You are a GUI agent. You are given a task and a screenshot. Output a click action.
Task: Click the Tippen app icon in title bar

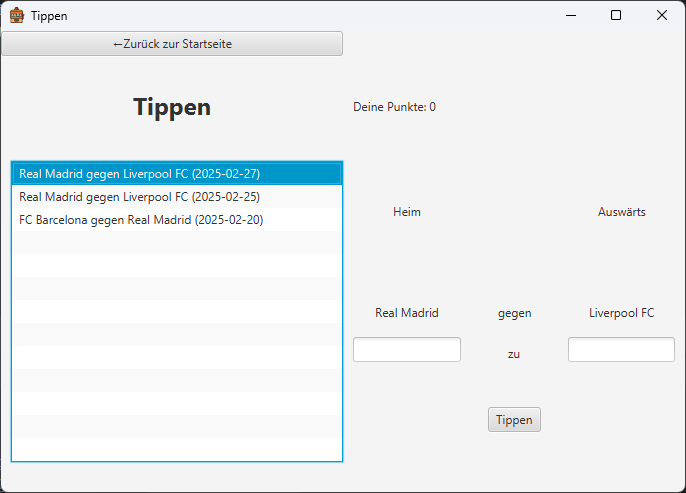point(17,15)
